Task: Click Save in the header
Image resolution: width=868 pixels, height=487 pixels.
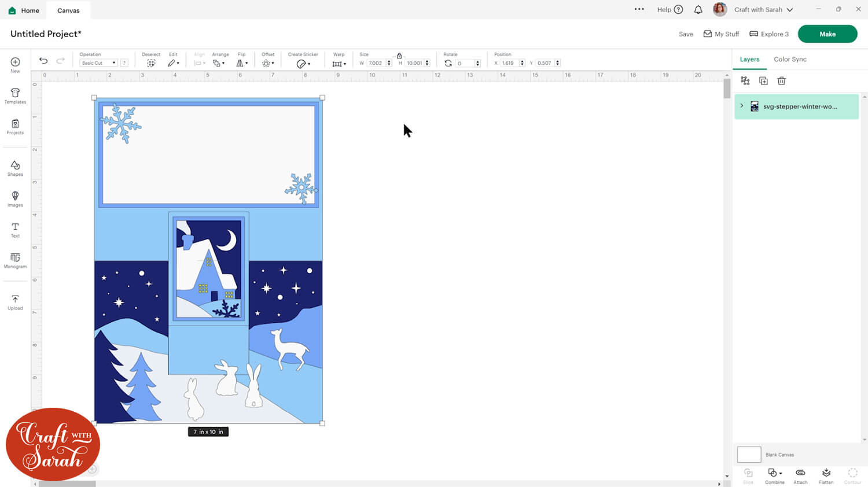Action: point(686,34)
